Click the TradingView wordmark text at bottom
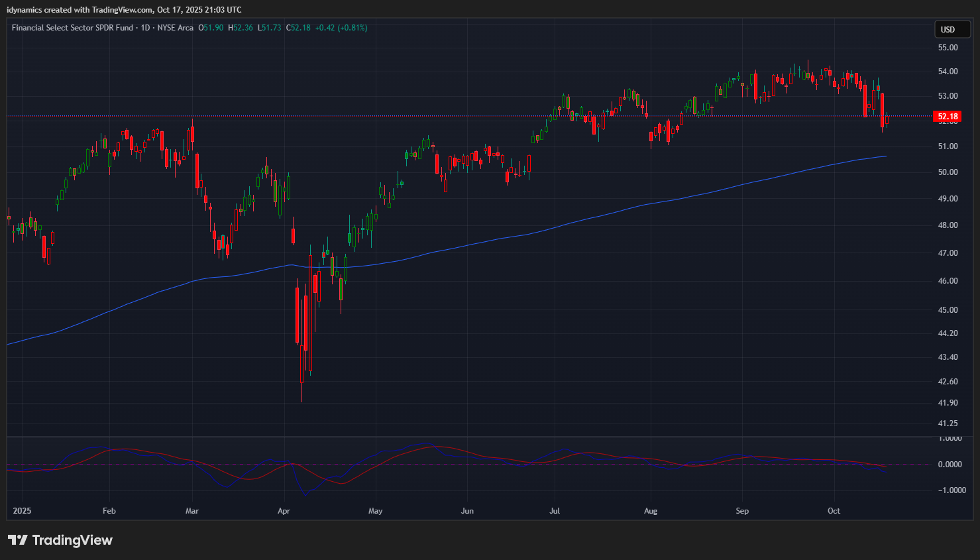 [x=72, y=540]
